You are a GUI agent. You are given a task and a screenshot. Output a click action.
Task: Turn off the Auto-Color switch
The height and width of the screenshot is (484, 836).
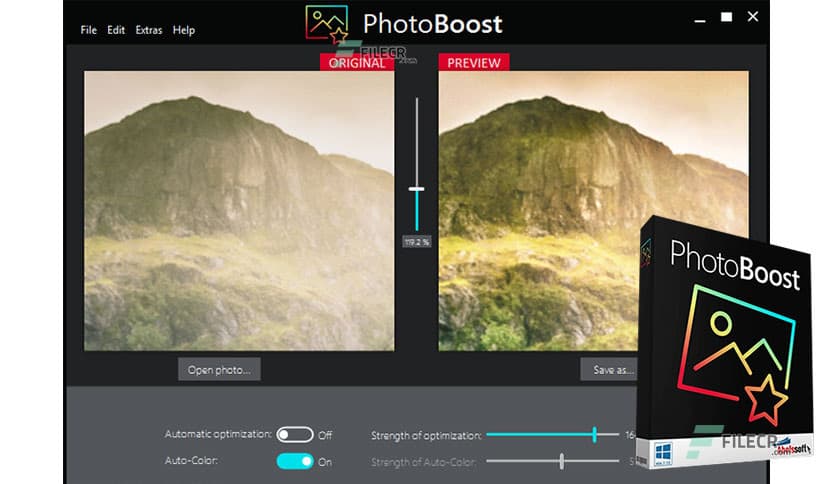(295, 462)
